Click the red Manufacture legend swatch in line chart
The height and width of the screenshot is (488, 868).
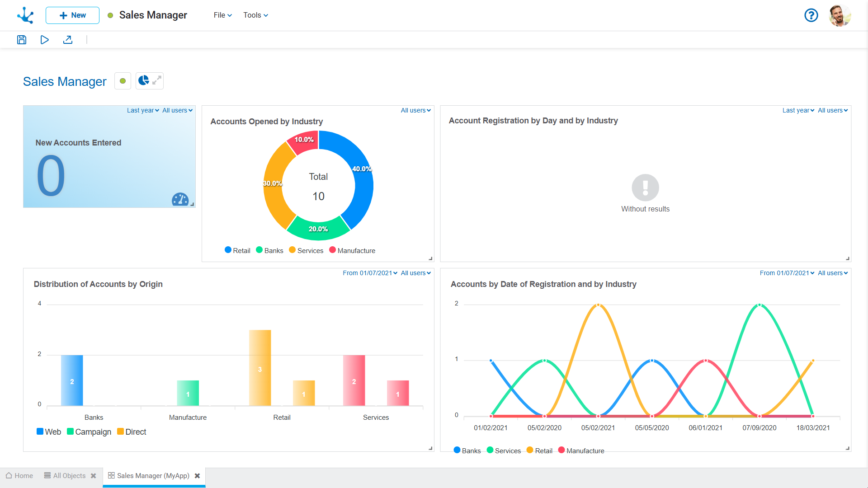pyautogui.click(x=561, y=450)
